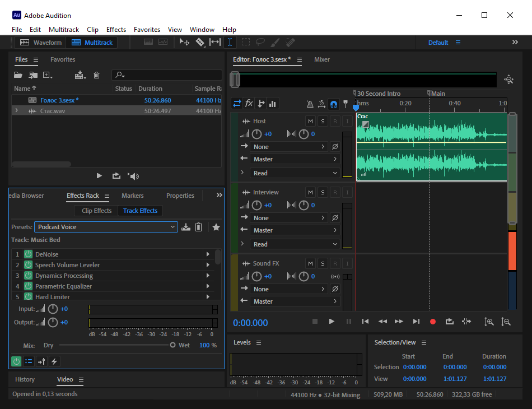Toggle rack power state for all effects
Image resolution: width=532 pixels, height=409 pixels.
point(16,361)
